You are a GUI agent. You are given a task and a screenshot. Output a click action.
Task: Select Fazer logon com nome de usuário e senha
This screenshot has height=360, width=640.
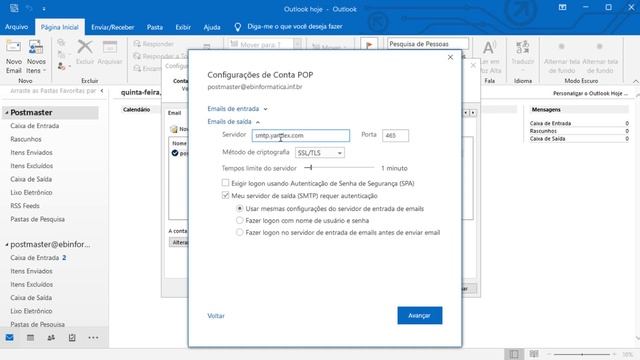pyautogui.click(x=240, y=220)
